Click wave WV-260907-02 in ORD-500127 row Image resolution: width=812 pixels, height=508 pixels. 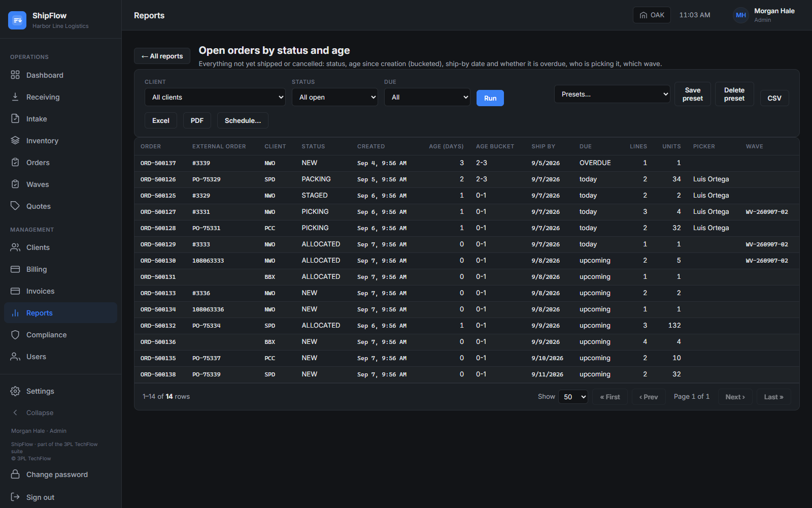coord(767,212)
